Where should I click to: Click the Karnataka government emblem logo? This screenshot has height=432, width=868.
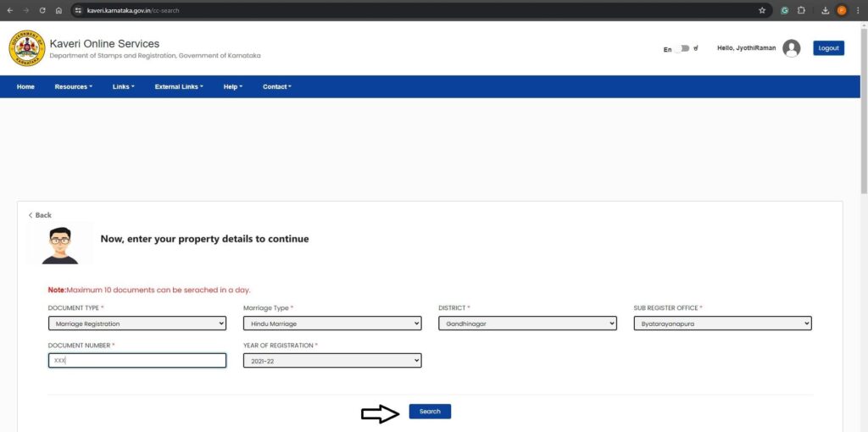pos(27,48)
